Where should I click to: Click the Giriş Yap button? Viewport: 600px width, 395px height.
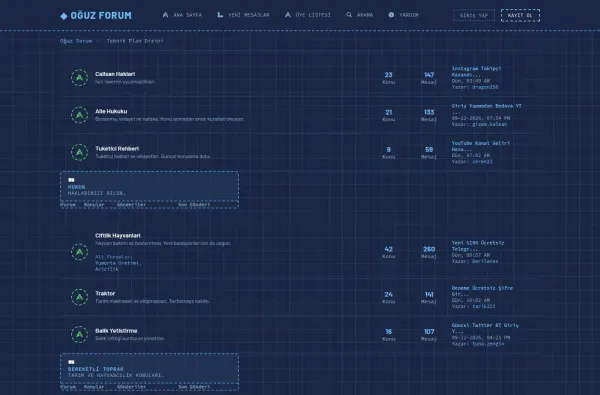(474, 15)
